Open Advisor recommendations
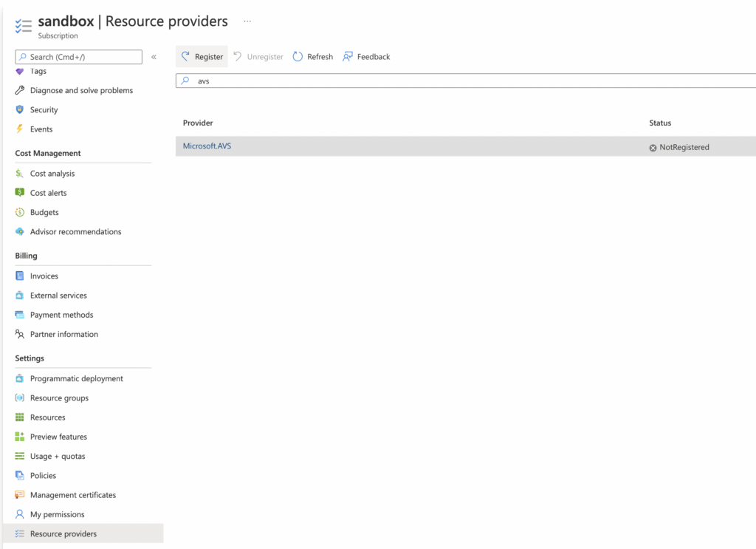Screen dimensions: 756x549 [x=75, y=231]
